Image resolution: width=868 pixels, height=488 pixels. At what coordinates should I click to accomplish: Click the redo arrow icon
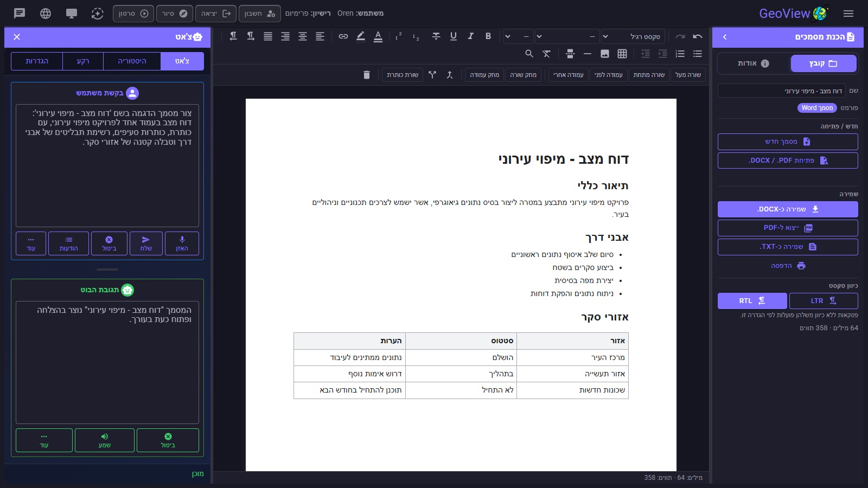click(x=680, y=36)
